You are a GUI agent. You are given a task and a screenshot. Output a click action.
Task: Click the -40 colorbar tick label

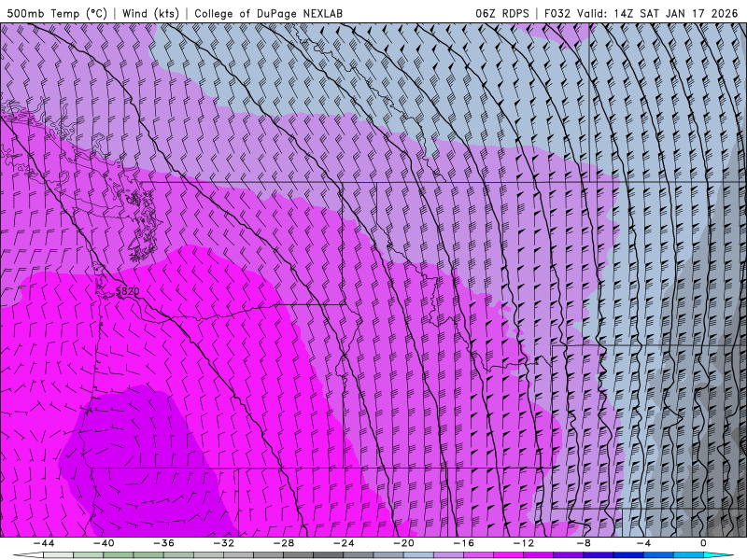click(104, 543)
